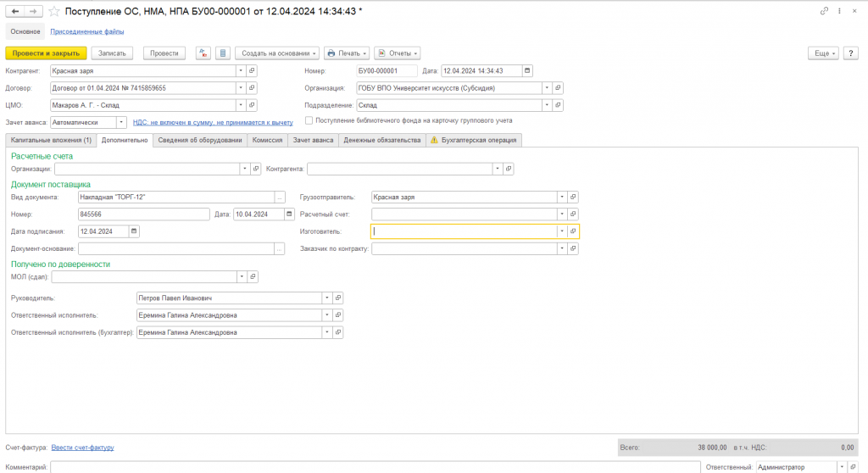This screenshot has width=868, height=473.
Task: Open the Присоединенные файлы link
Action: [87, 31]
